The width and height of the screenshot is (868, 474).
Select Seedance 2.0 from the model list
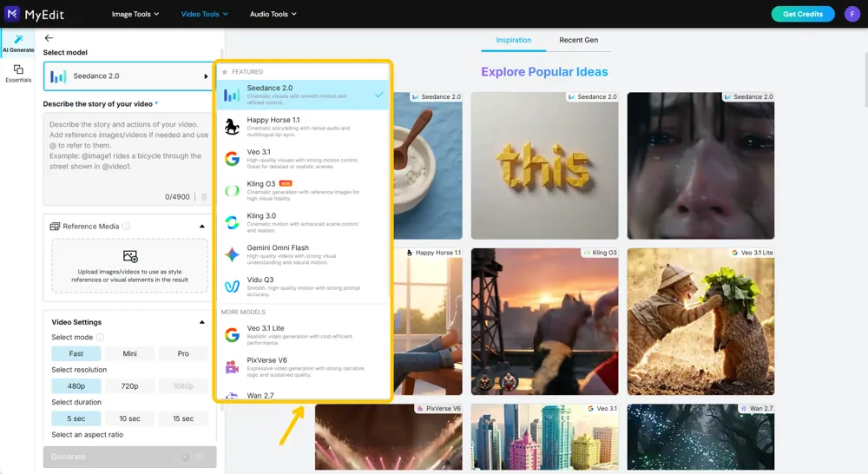click(303, 95)
